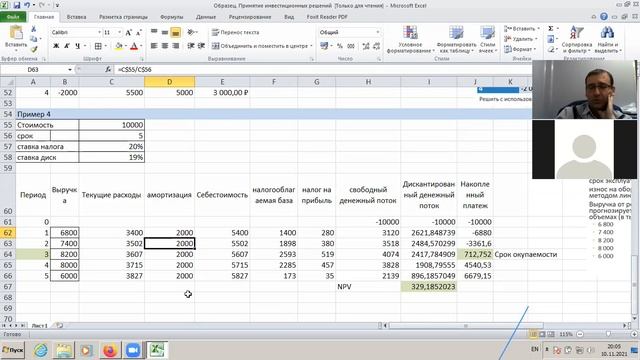Click Вставить in the cells group
Screen dimensions: 640x360
(522, 29)
